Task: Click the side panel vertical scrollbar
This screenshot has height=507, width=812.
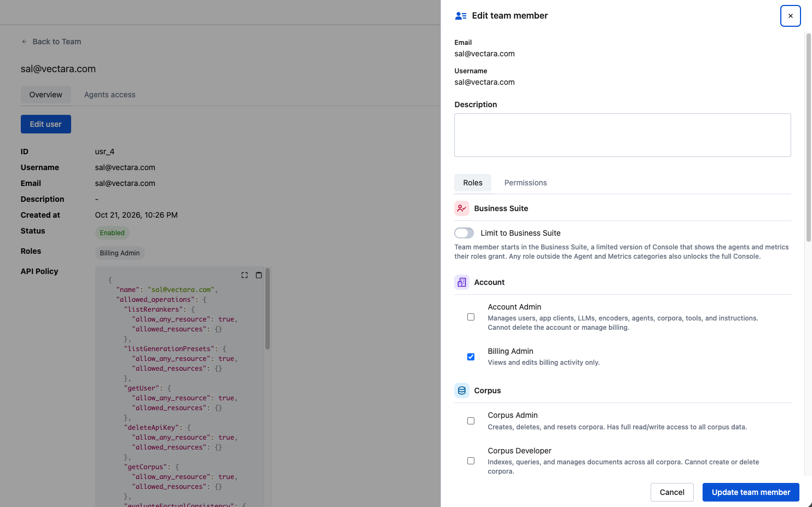Action: point(808,137)
